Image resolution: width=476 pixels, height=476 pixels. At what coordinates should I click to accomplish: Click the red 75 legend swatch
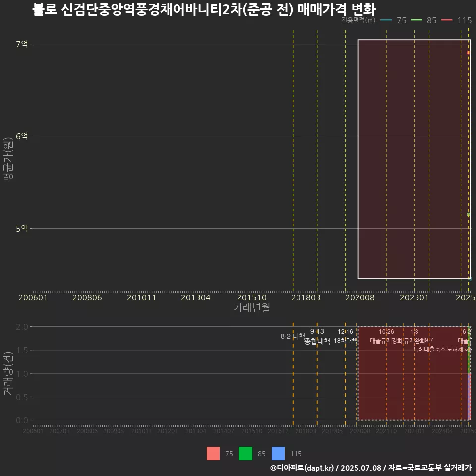(213, 454)
